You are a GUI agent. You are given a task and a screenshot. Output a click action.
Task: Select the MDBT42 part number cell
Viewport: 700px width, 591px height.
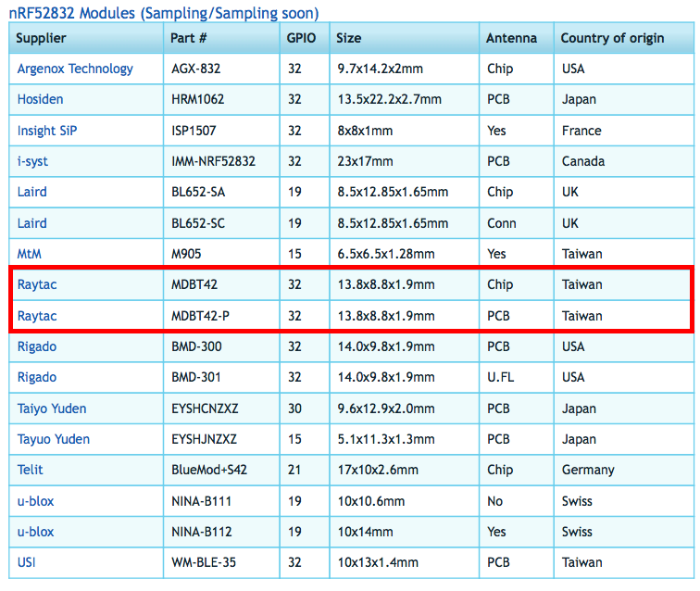[194, 284]
